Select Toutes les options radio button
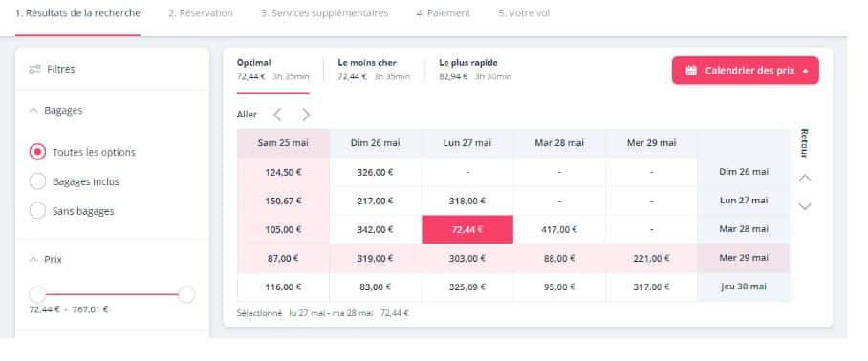 point(37,152)
